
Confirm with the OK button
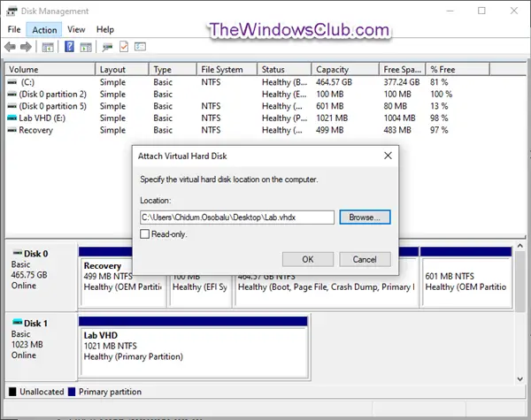[x=308, y=259]
